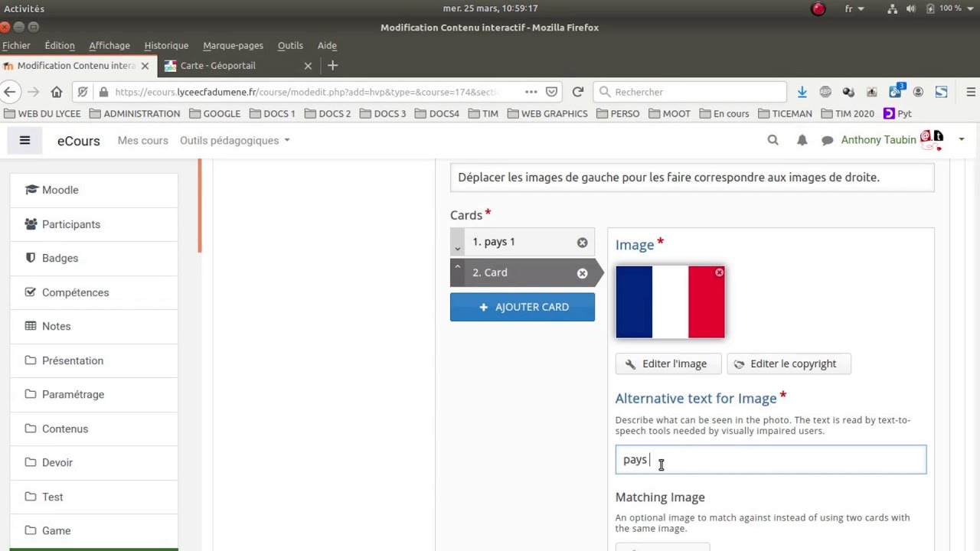Open Anthony Taubin user menu arrow
Screen dimensions: 980x551
pos(962,140)
